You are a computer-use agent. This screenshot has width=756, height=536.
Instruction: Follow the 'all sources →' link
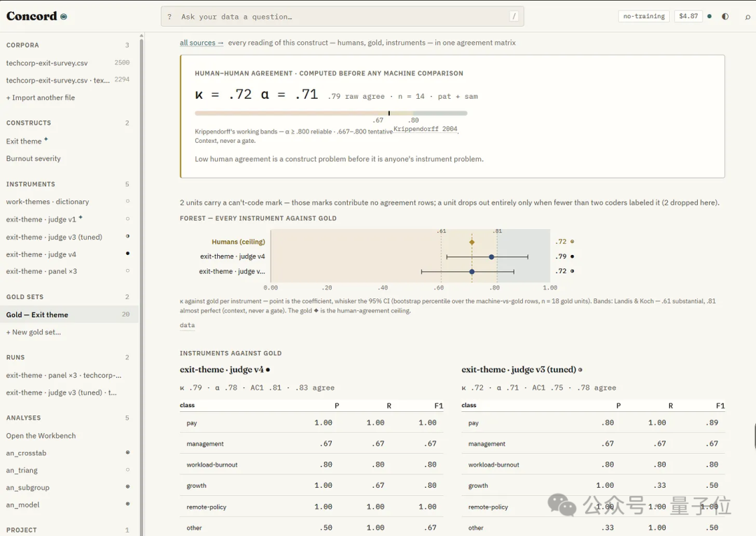(x=202, y=43)
